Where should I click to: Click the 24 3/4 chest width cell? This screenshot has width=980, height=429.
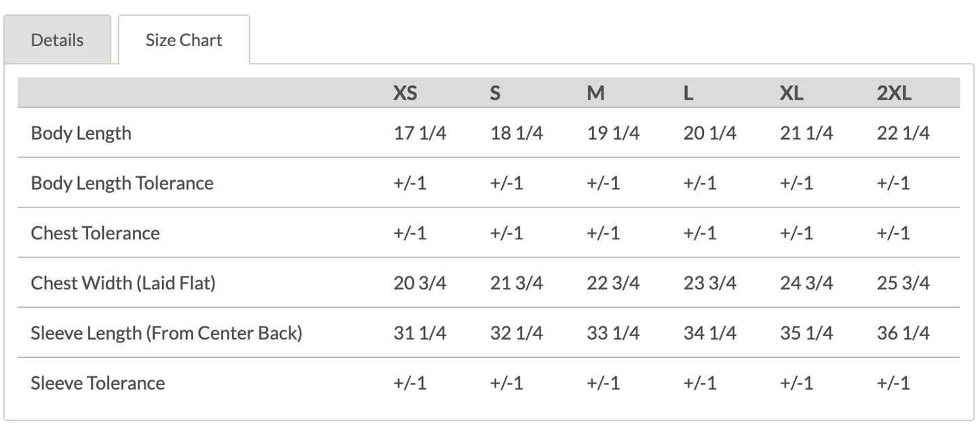pos(806,283)
